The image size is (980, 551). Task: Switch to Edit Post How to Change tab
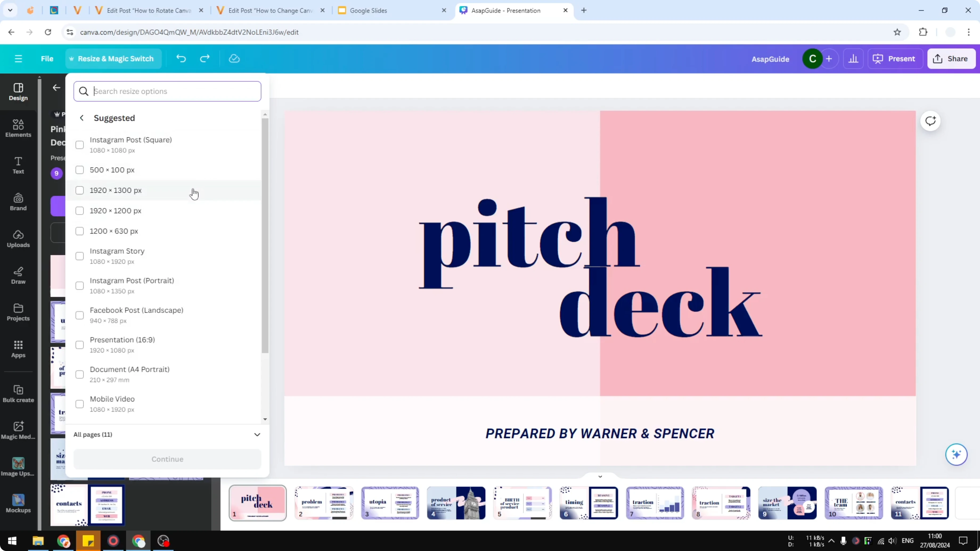point(271,11)
